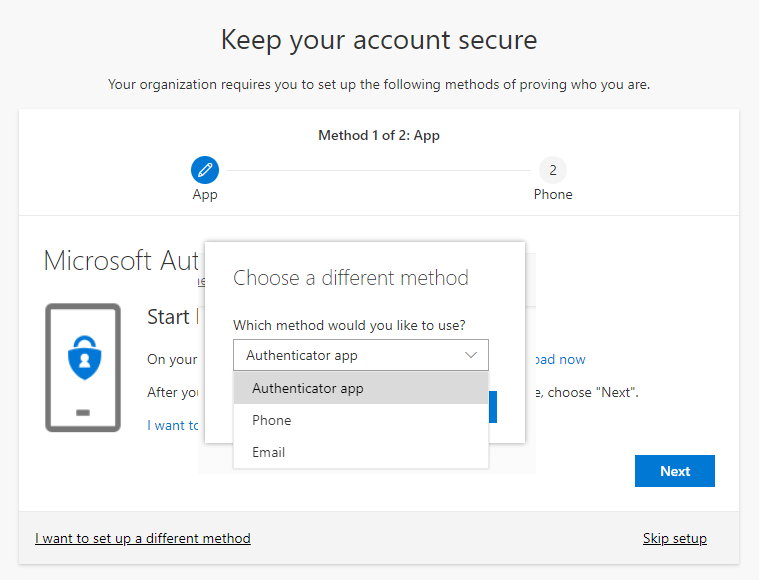Click the pencil icon for the App step
The image size is (759, 580).
point(205,169)
